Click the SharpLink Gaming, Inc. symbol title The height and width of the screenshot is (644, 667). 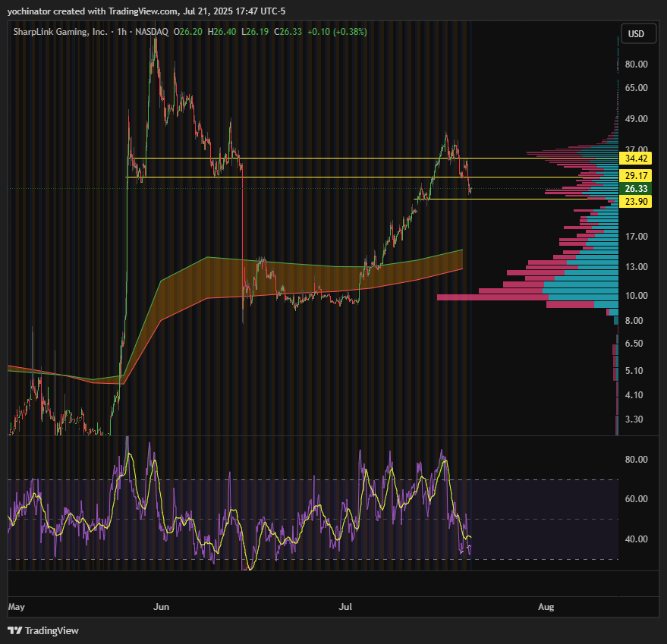[60, 32]
